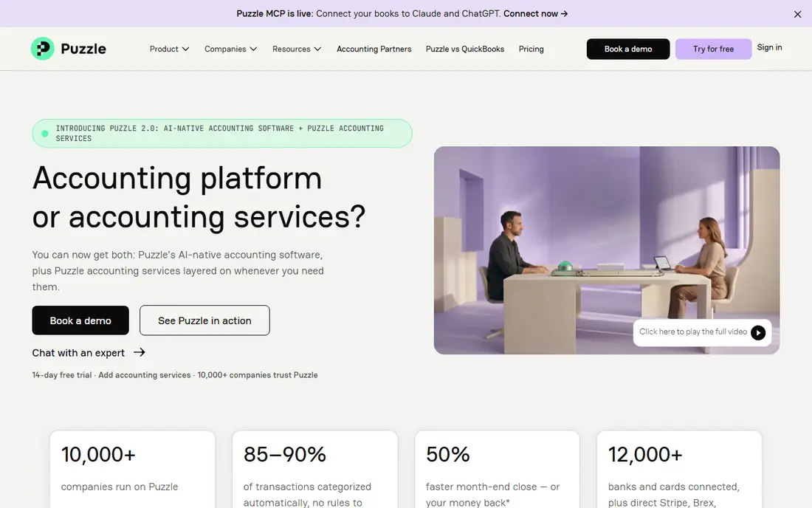Expand the Product dropdown menu
The width and height of the screenshot is (812, 508).
169,49
